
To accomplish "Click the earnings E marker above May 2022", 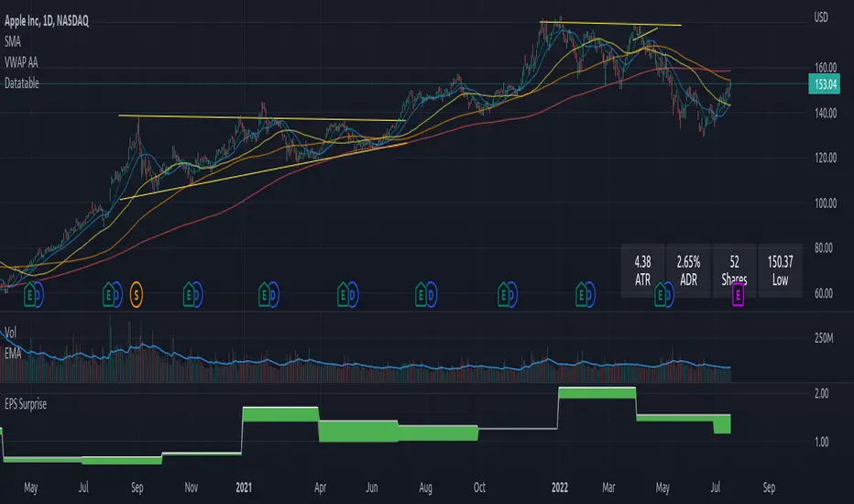I will tap(660, 294).
